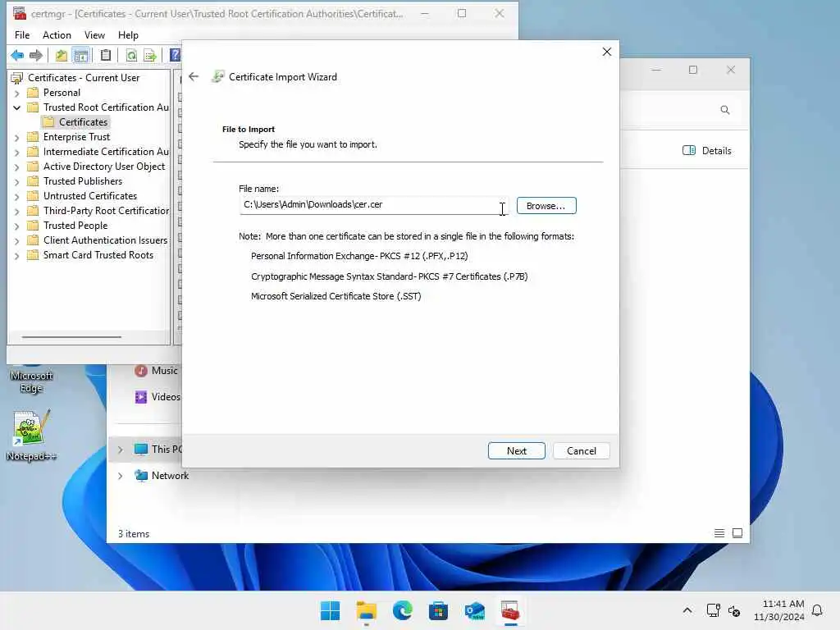Click the Up One Level folder icon
840x630 pixels.
(x=62, y=55)
